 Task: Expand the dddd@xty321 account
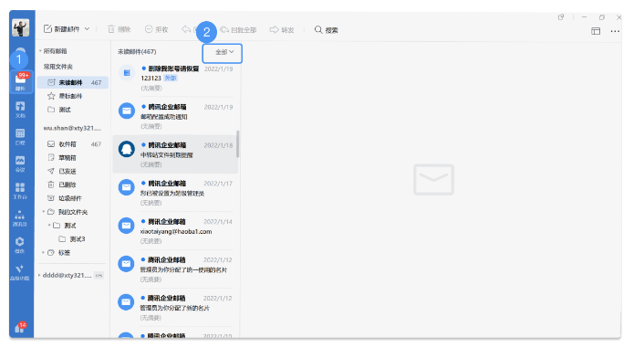39,275
